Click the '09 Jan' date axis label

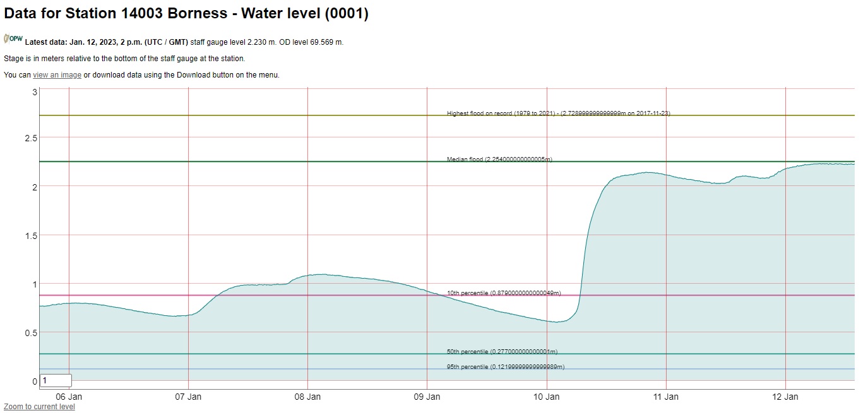coord(427,397)
